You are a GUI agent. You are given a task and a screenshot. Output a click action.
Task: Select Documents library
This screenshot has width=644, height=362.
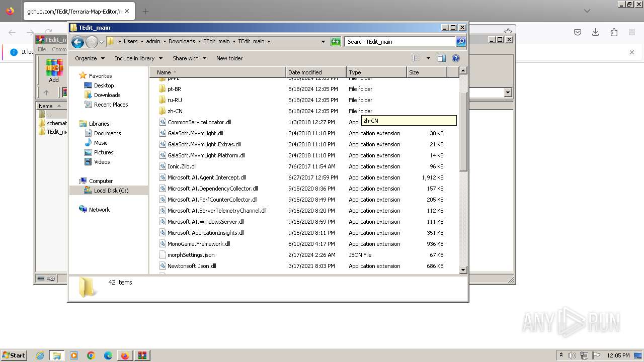coord(107,133)
